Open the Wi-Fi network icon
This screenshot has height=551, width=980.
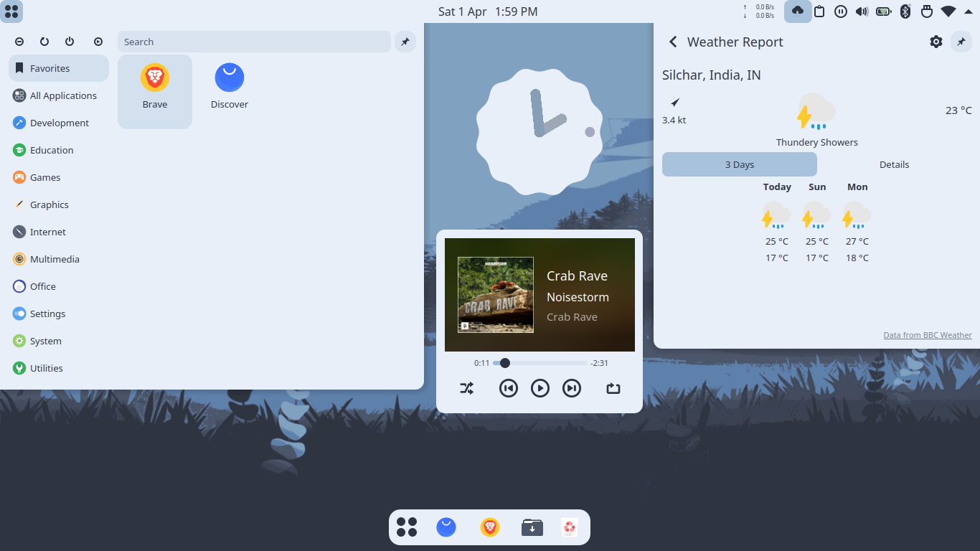[x=948, y=11]
